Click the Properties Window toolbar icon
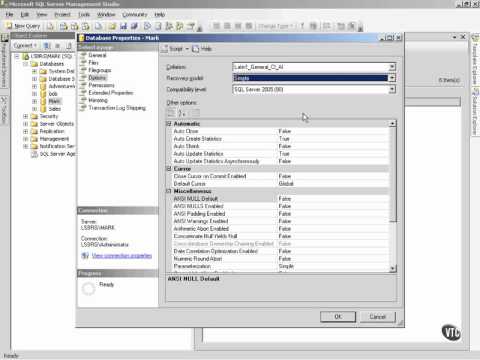Screen dimensions: 480x360 click(x=191, y=26)
